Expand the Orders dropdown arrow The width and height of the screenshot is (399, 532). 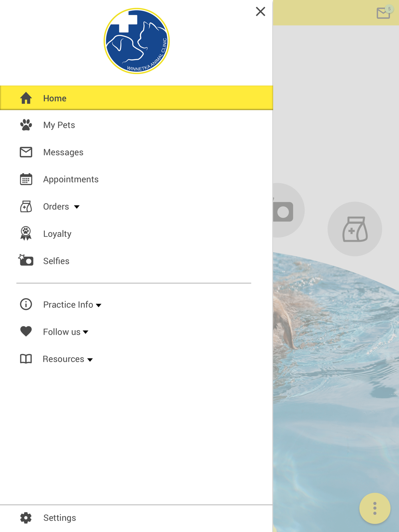click(x=77, y=207)
